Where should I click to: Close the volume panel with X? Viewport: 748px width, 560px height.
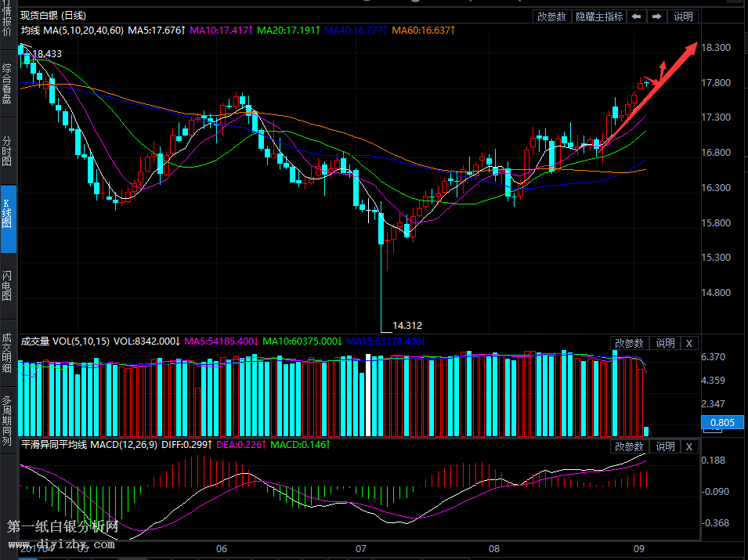[x=688, y=343]
